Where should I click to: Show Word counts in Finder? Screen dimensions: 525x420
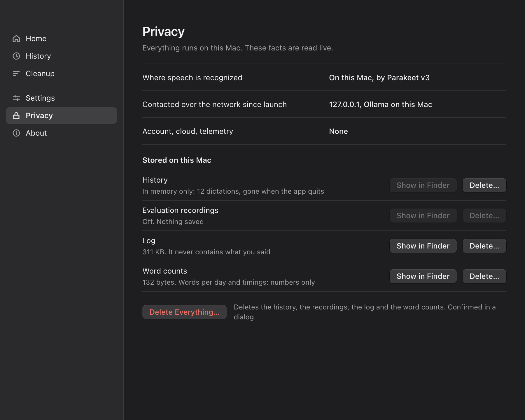pyautogui.click(x=423, y=276)
